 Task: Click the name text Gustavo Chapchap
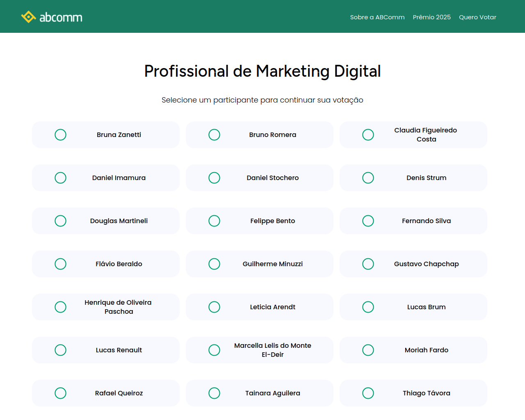427,264
